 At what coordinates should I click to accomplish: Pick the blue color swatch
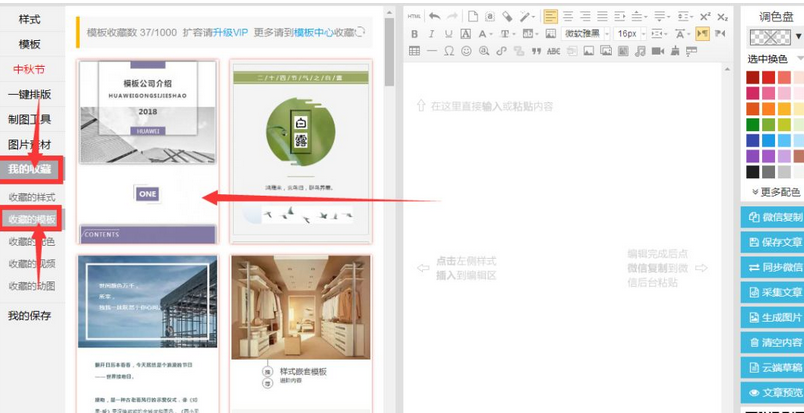(x=768, y=141)
